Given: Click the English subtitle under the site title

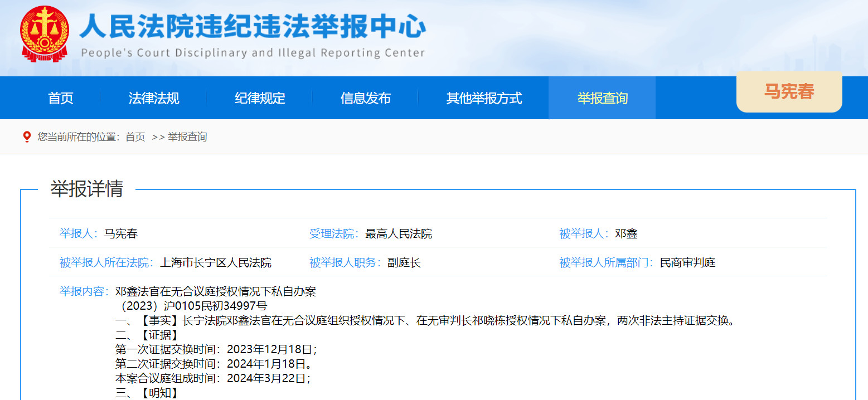Looking at the screenshot, I should point(252,53).
